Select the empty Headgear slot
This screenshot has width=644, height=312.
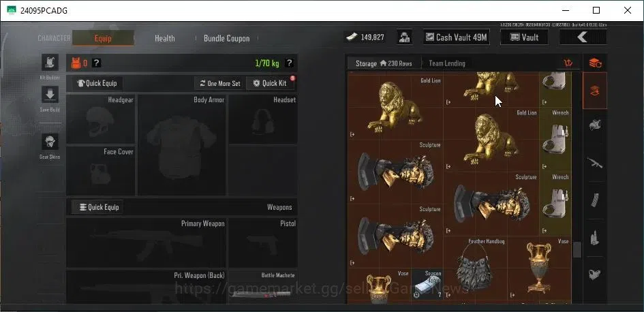101,119
